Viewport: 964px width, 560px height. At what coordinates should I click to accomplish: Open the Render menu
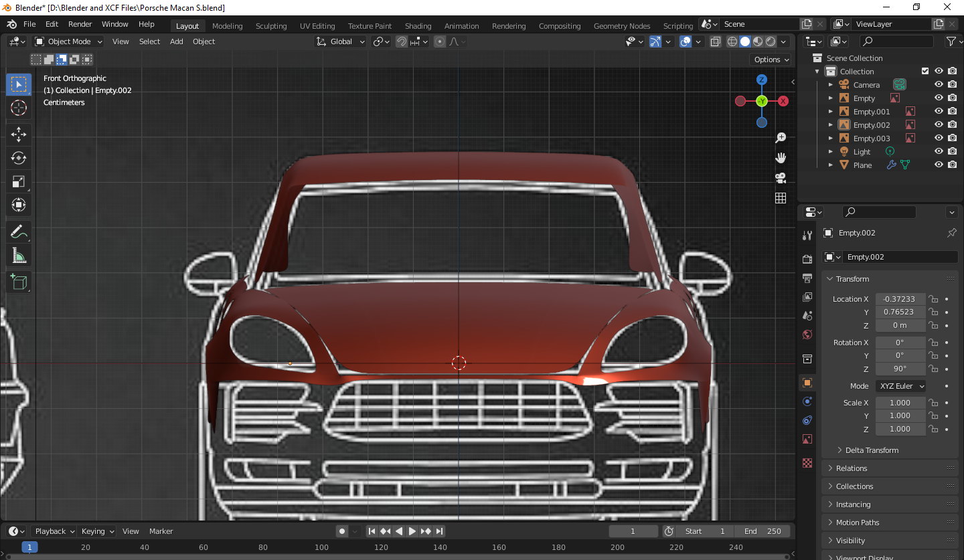[80, 24]
